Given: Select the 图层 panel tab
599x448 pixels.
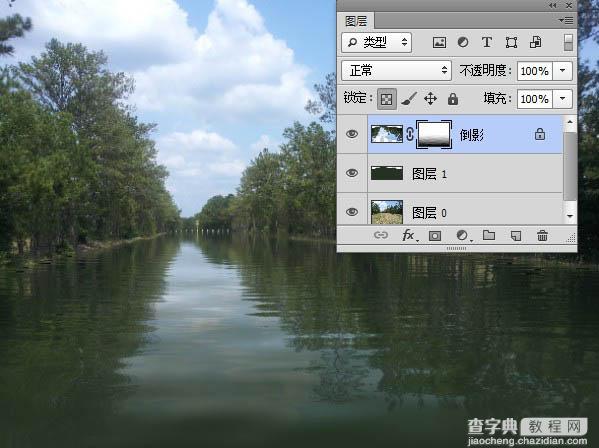Looking at the screenshot, I should pyautogui.click(x=356, y=21).
